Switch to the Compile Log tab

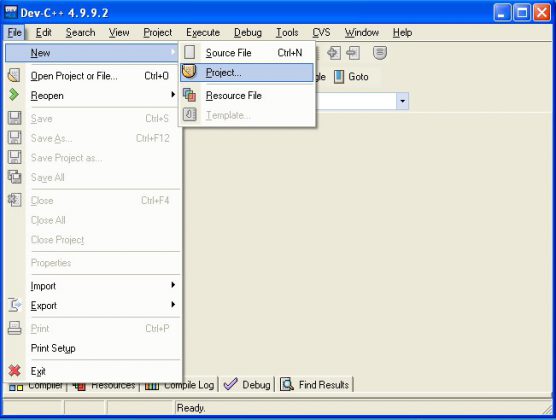tap(180, 385)
